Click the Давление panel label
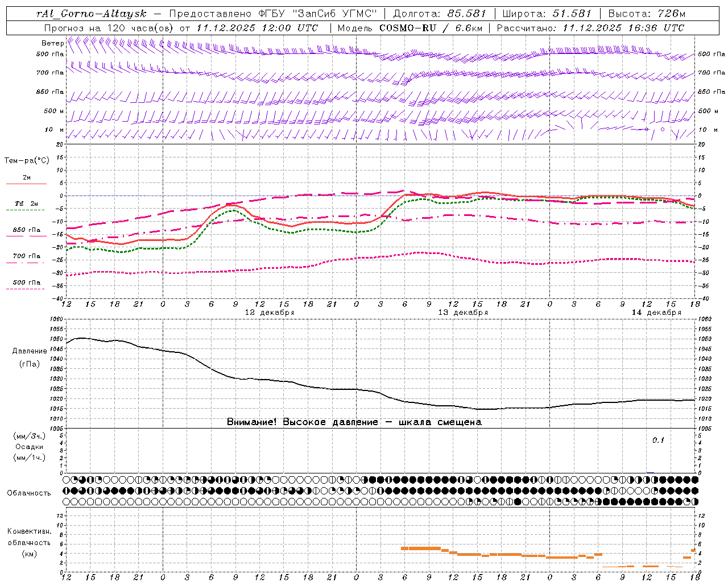This screenshot has width=728, height=582. (30, 351)
